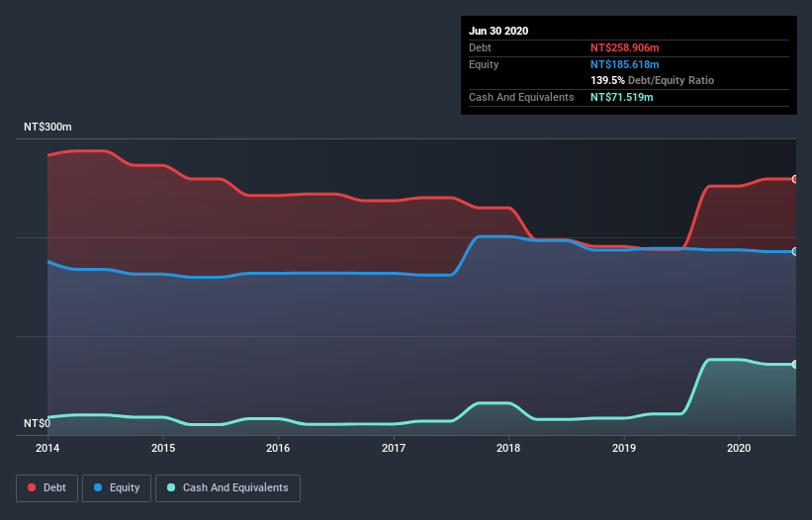Click the Jun 30 2020 tooltip date

(498, 31)
